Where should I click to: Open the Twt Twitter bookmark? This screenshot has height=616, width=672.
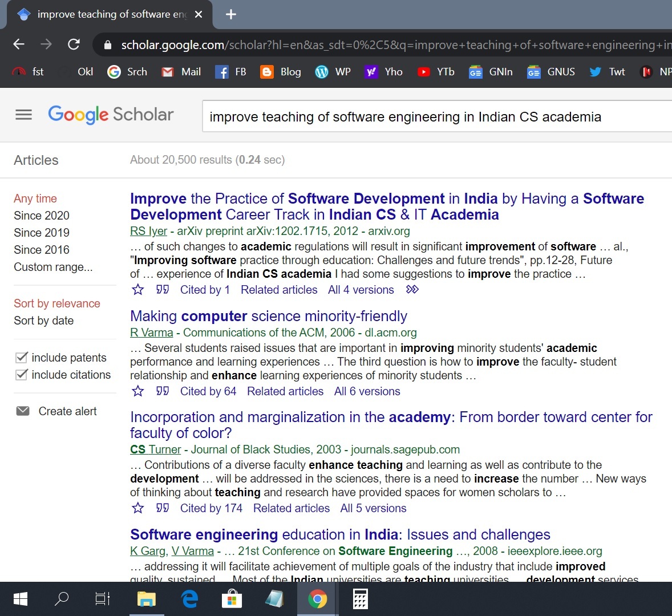click(x=607, y=72)
